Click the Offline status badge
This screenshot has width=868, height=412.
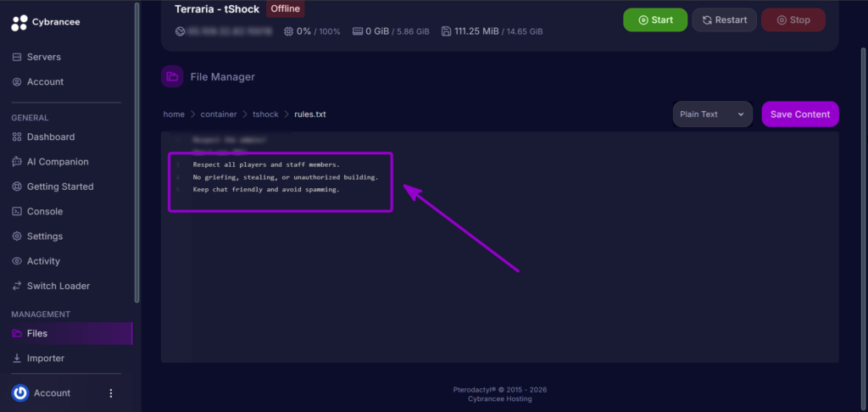285,8
